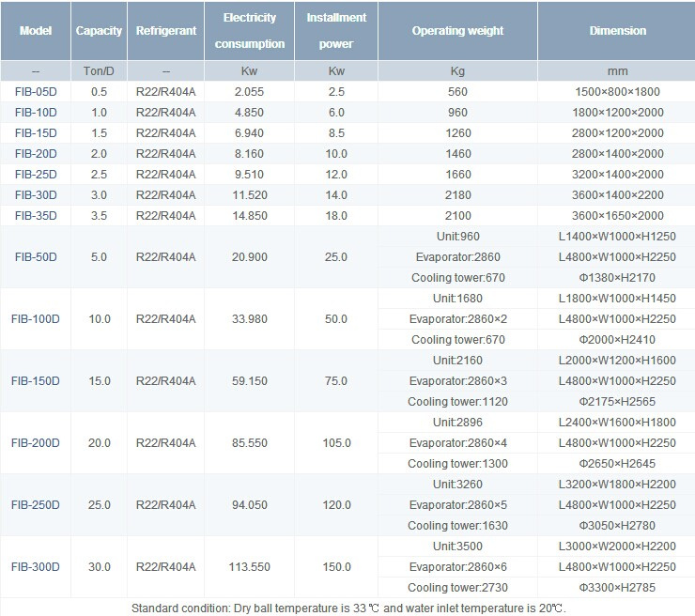Click weight cell 'Unit:960'
This screenshot has height=616, width=695.
point(458,237)
